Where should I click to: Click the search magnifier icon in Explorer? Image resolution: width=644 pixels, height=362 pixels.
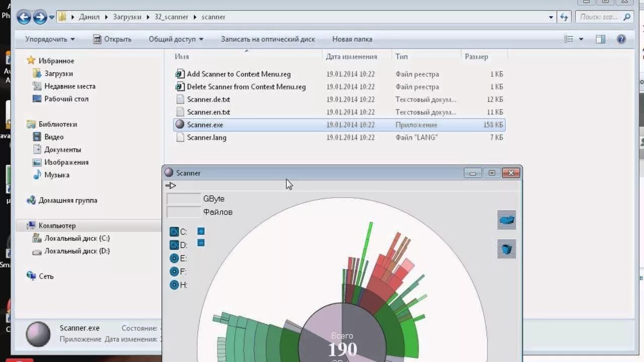627,17
